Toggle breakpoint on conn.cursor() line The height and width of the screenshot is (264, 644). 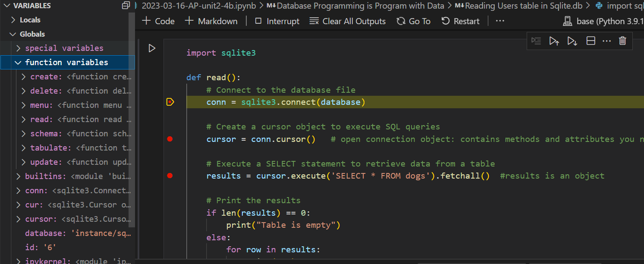[170, 139]
